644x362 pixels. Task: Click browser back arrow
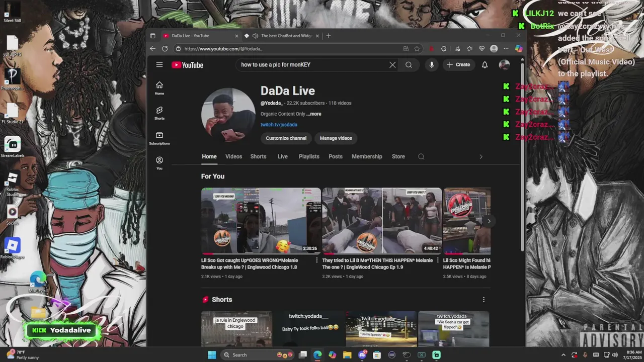152,49
